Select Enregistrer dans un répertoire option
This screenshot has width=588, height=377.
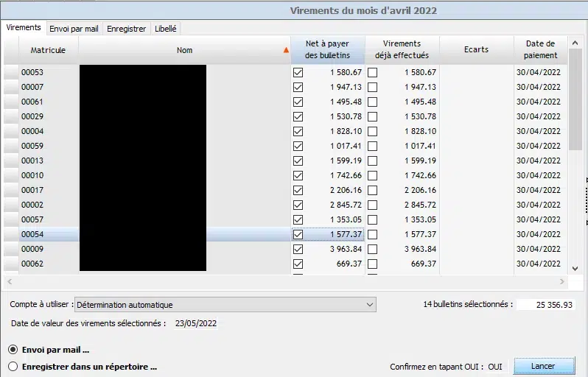(13, 366)
